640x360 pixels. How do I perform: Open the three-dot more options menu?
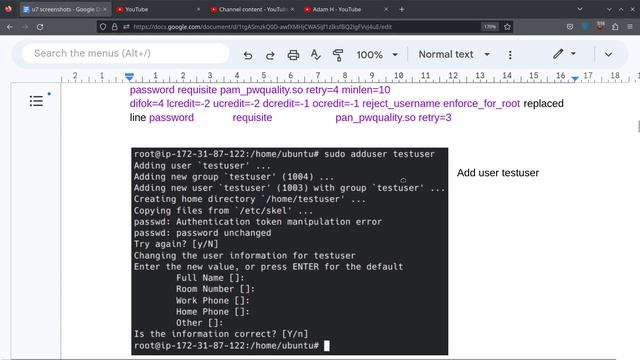(x=510, y=55)
